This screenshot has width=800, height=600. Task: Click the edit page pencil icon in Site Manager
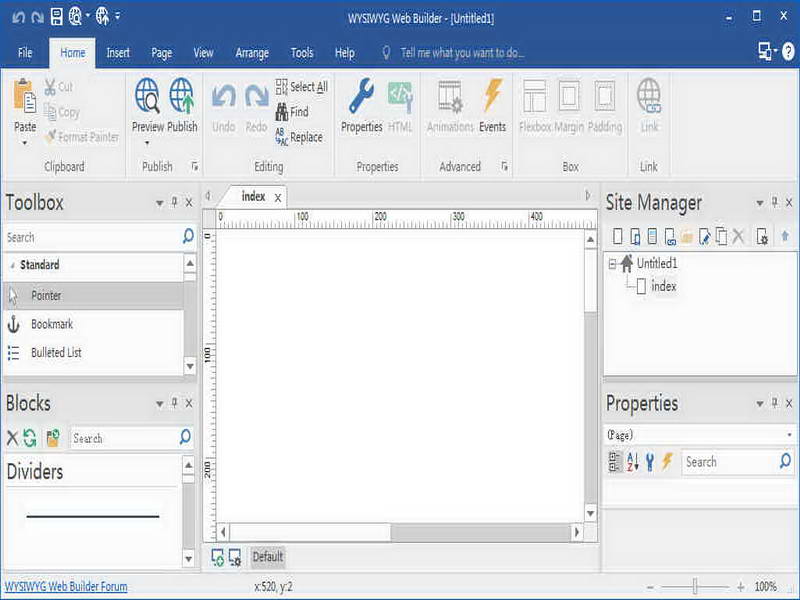click(x=704, y=236)
